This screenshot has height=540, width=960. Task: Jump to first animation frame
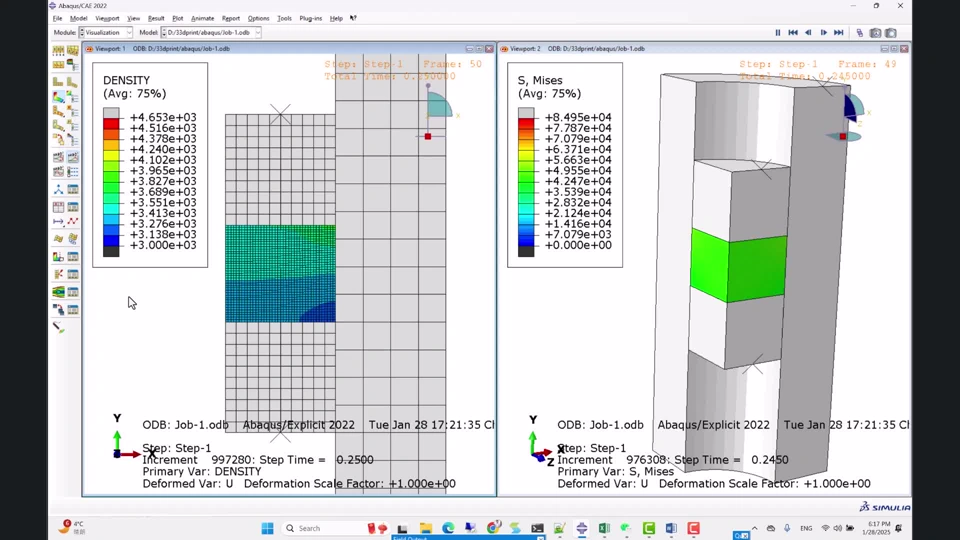793,32
